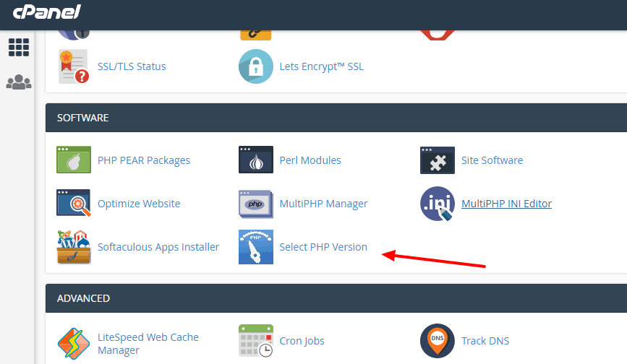The height and width of the screenshot is (364, 627).
Task: Open the Select PHP Version link
Action: pos(323,247)
